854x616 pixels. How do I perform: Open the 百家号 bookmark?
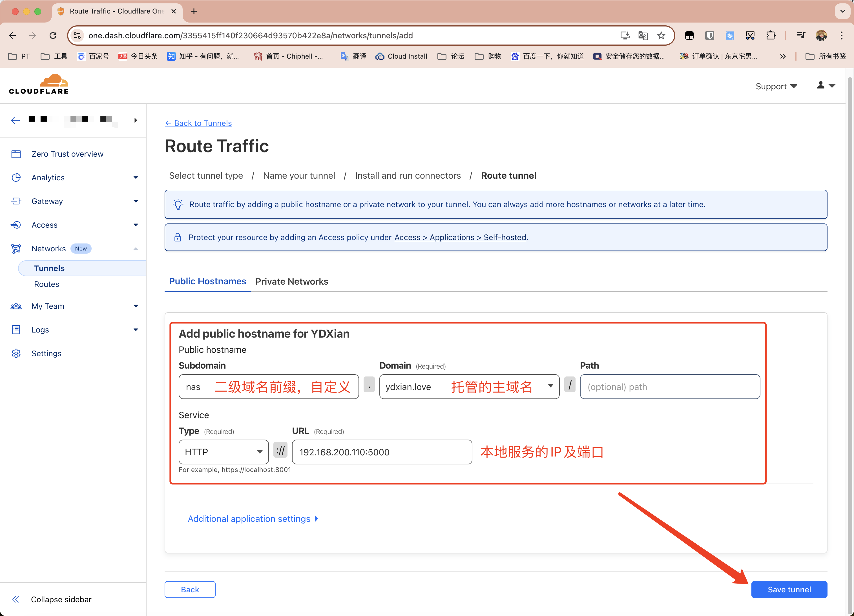(x=93, y=56)
